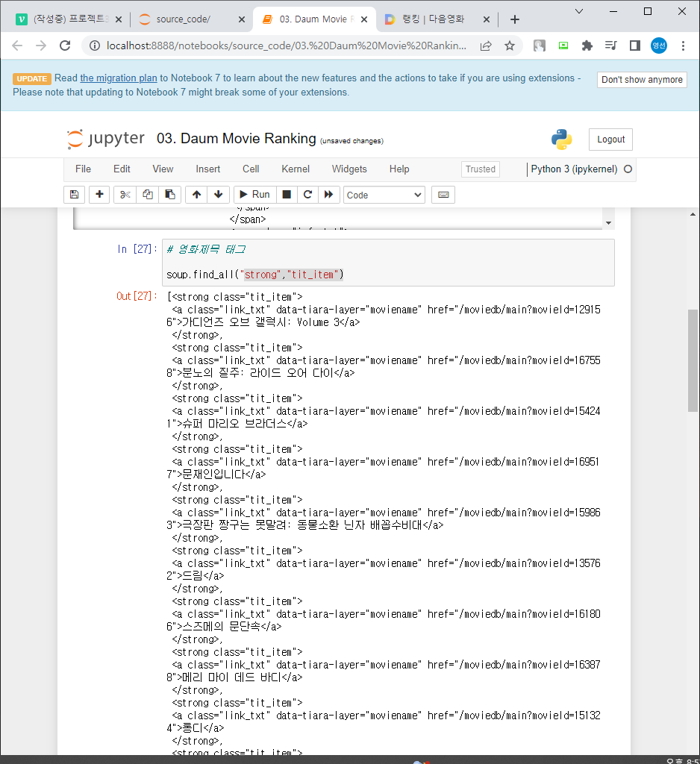Insert a cell below with plus icon
This screenshot has width=700, height=764.
pyautogui.click(x=99, y=195)
